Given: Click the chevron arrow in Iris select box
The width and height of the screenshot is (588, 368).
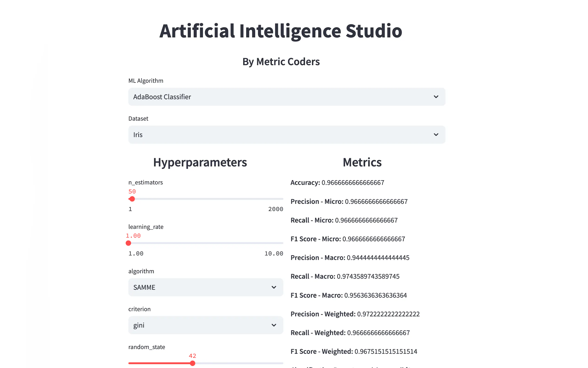Looking at the screenshot, I should (x=436, y=135).
